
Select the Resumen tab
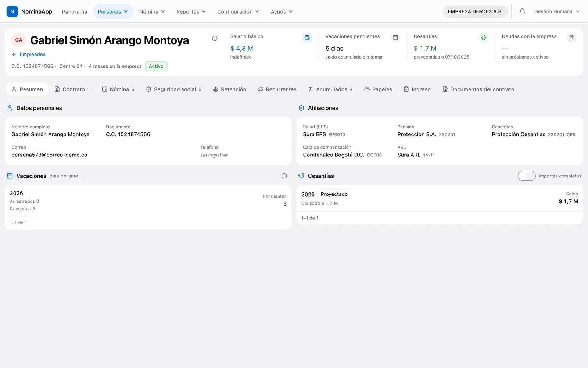coord(27,89)
